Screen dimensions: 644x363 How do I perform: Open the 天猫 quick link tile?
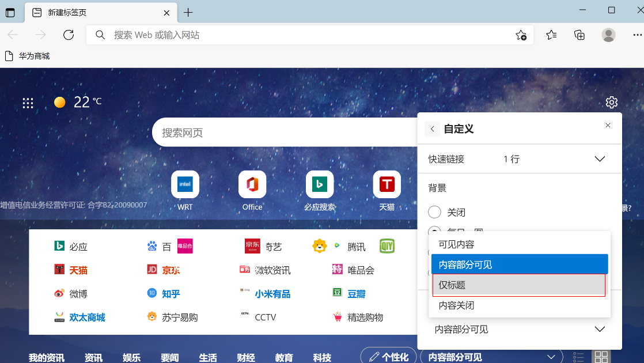[x=387, y=185]
